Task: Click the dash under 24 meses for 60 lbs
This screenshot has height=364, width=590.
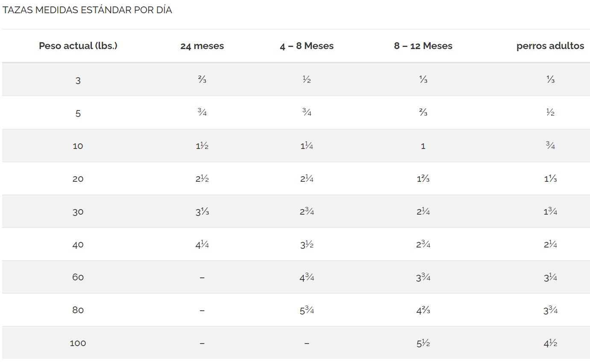Action: 202,278
